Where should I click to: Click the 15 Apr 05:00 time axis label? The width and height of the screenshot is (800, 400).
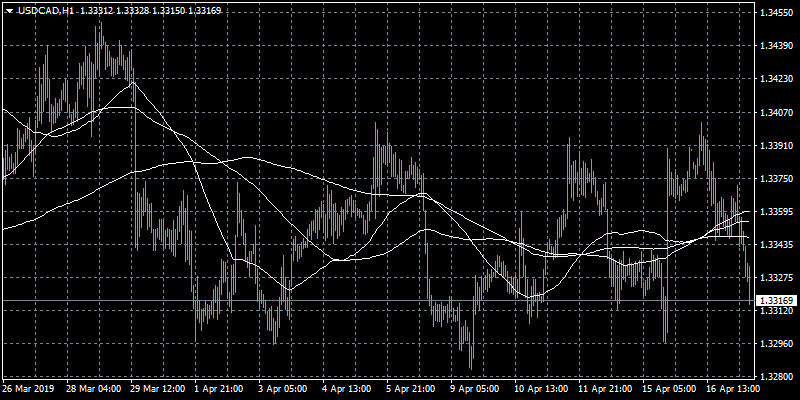[670, 389]
